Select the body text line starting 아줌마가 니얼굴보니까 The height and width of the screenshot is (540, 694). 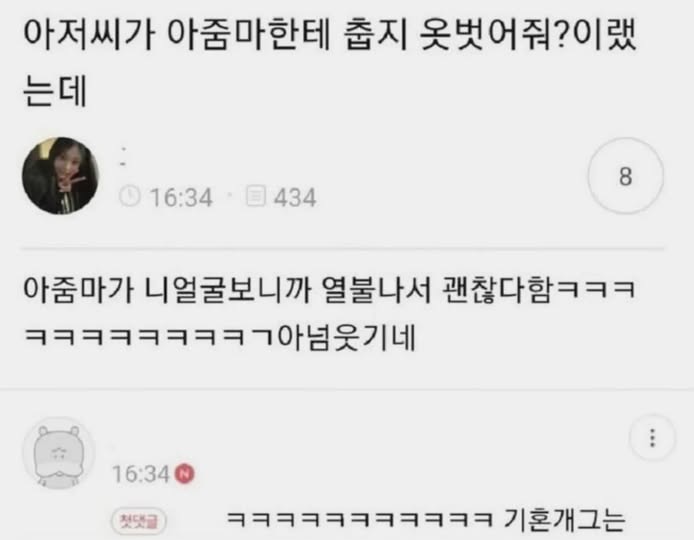coord(329,291)
